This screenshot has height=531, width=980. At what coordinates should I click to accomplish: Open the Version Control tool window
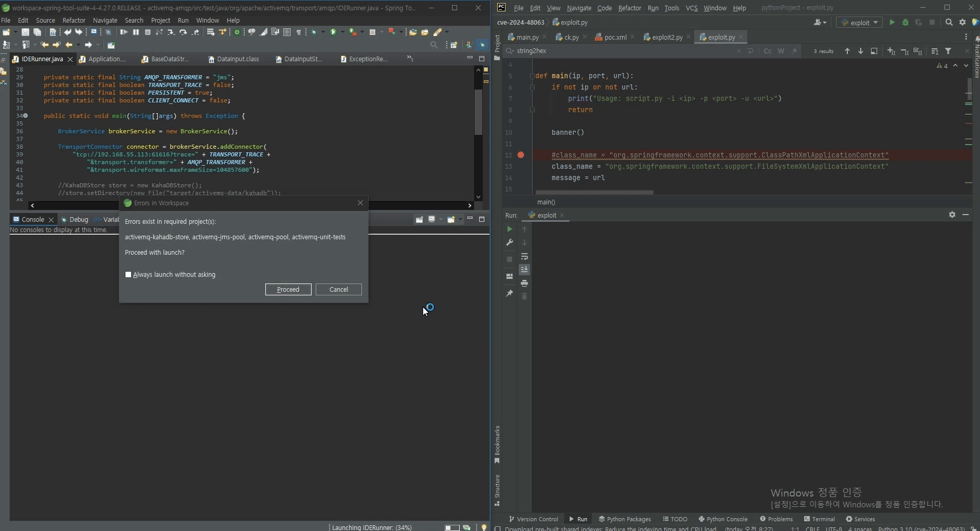point(533,519)
